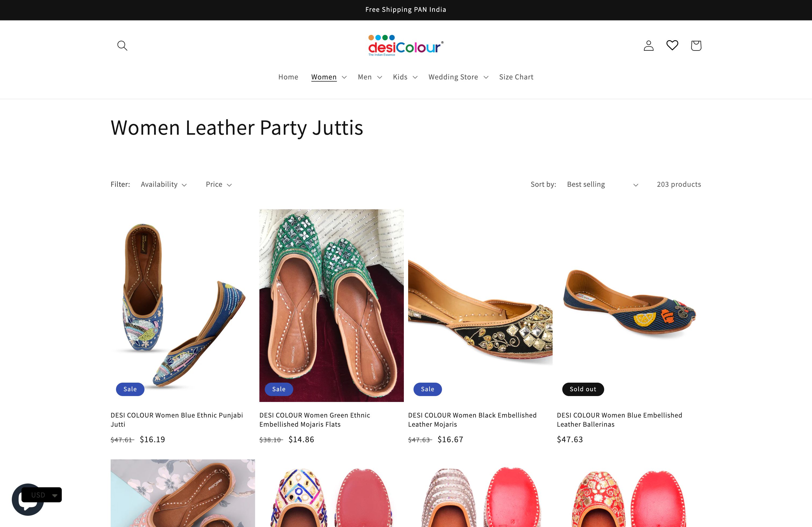Expand the Price filter
This screenshot has height=527, width=812.
(x=218, y=184)
